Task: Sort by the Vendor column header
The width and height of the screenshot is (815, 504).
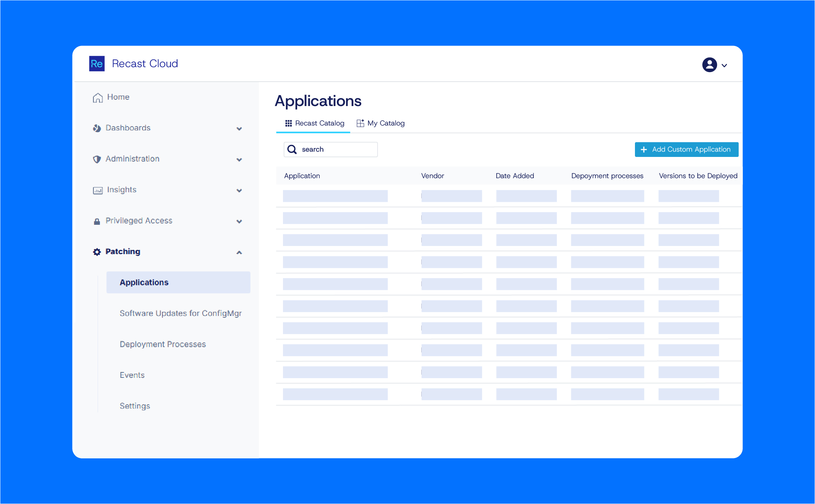Action: 432,176
